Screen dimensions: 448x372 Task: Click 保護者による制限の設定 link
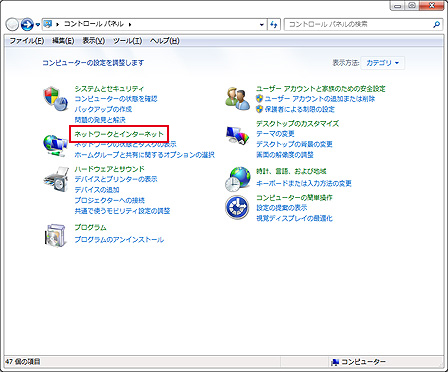click(x=300, y=109)
